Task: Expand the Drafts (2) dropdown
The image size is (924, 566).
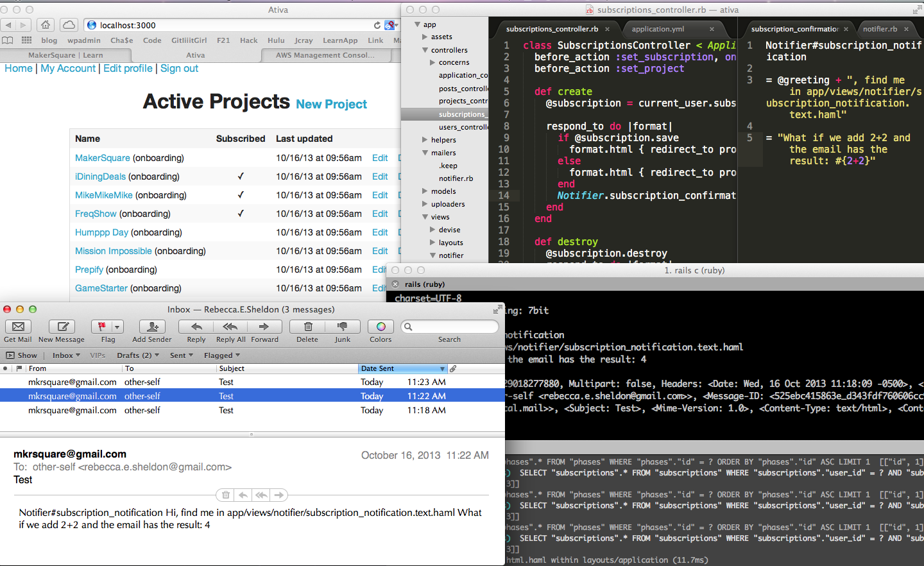Action: (x=138, y=356)
